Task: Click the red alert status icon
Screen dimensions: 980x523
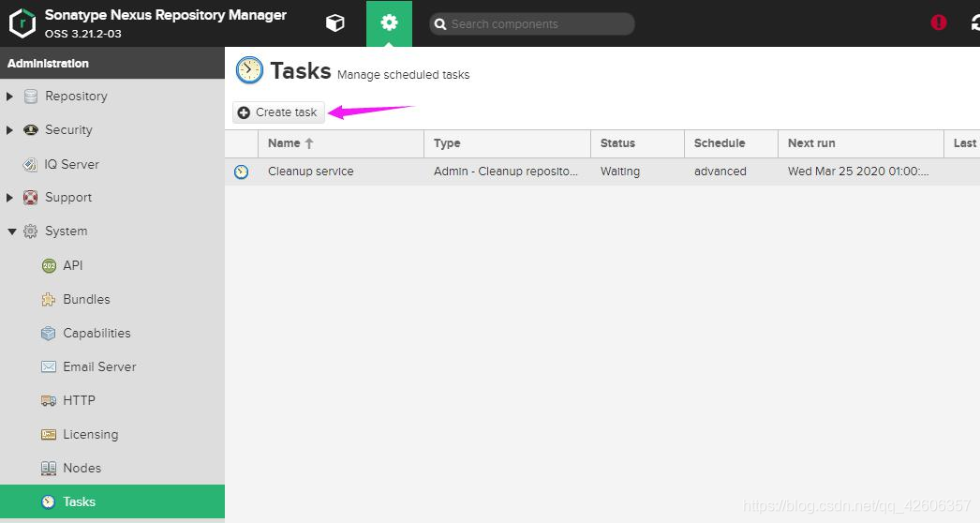Action: pos(938,22)
